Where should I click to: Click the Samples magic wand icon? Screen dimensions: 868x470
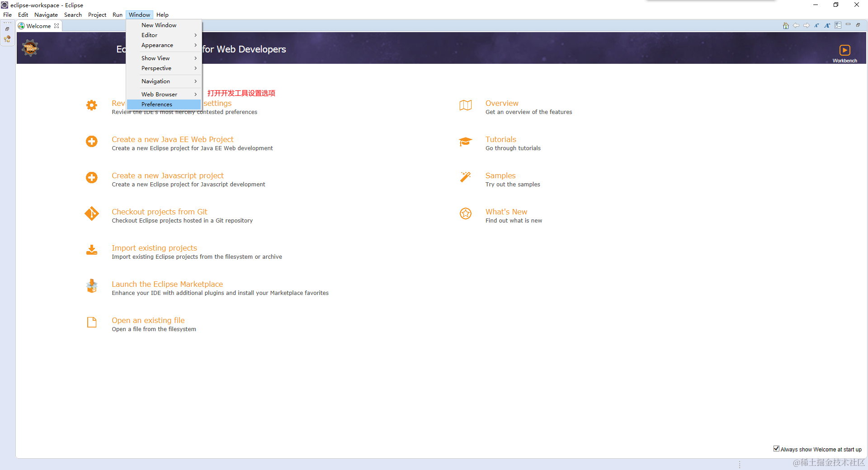[466, 177]
